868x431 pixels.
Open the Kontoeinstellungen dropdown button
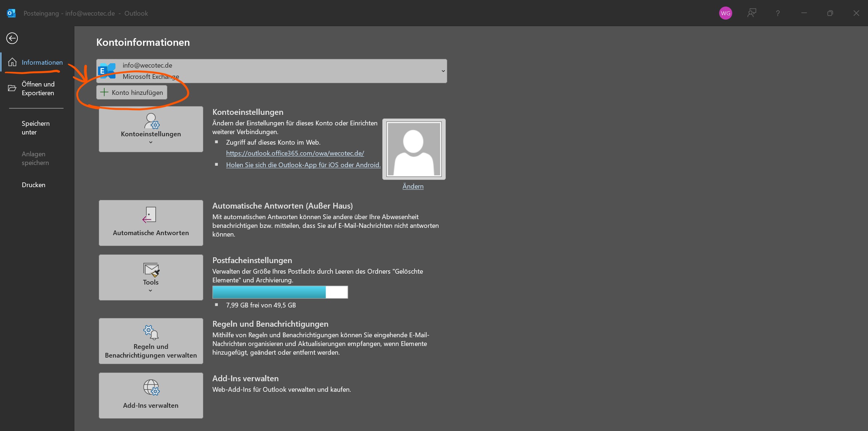click(151, 129)
